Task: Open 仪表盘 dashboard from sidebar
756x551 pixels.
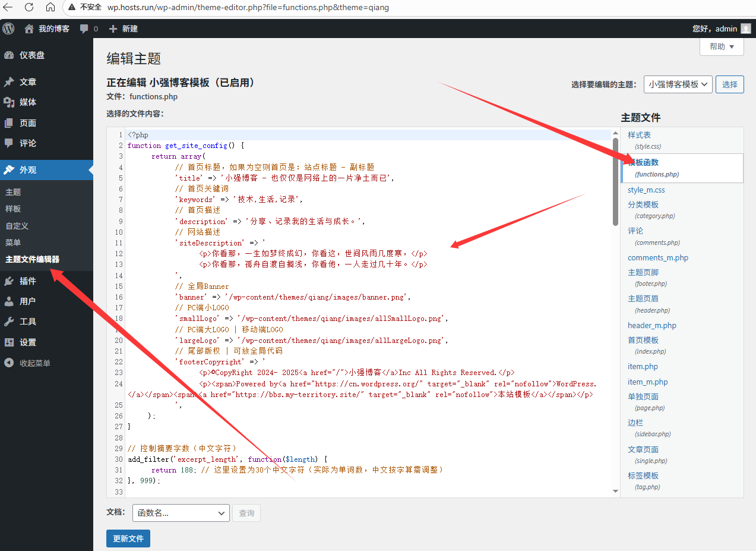Action: click(31, 55)
